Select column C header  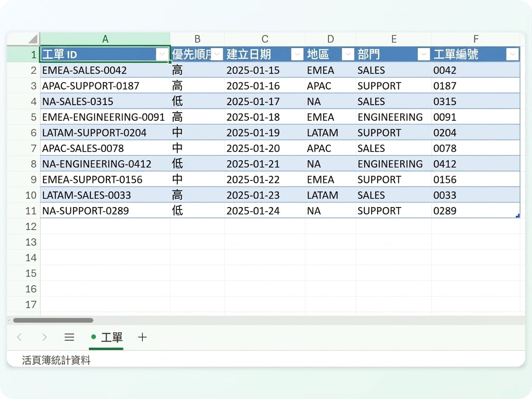click(264, 39)
